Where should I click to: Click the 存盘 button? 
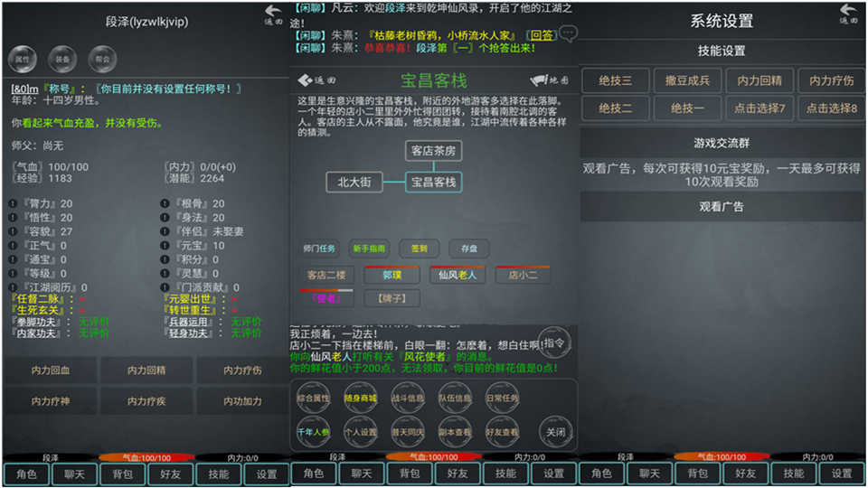coord(469,249)
